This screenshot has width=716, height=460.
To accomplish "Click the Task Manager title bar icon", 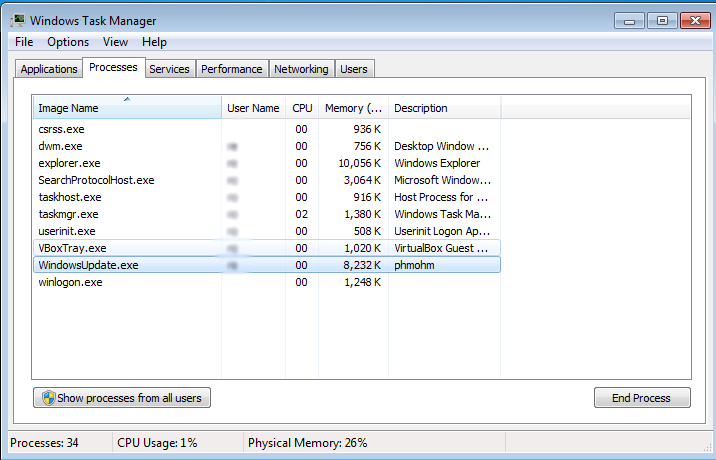I will [18, 21].
